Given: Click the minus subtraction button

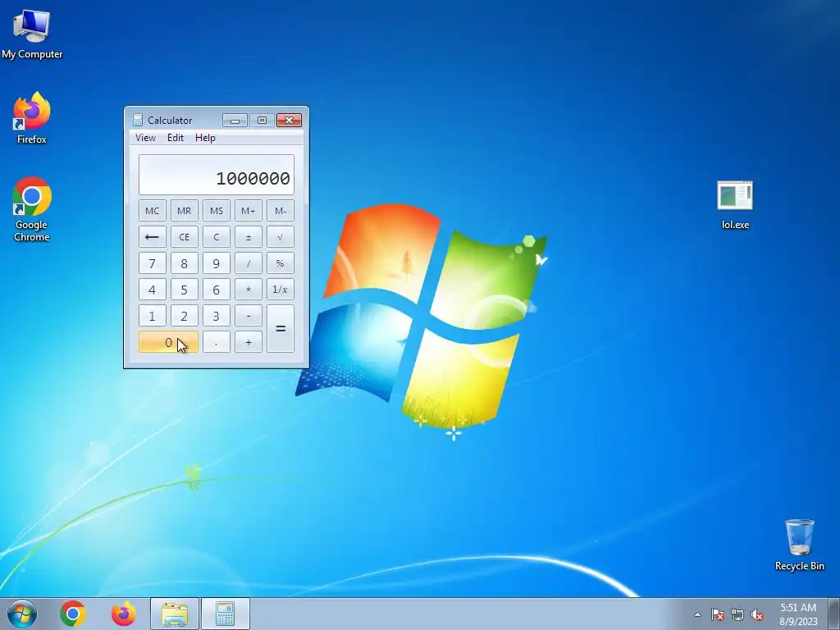Looking at the screenshot, I should pyautogui.click(x=249, y=316).
